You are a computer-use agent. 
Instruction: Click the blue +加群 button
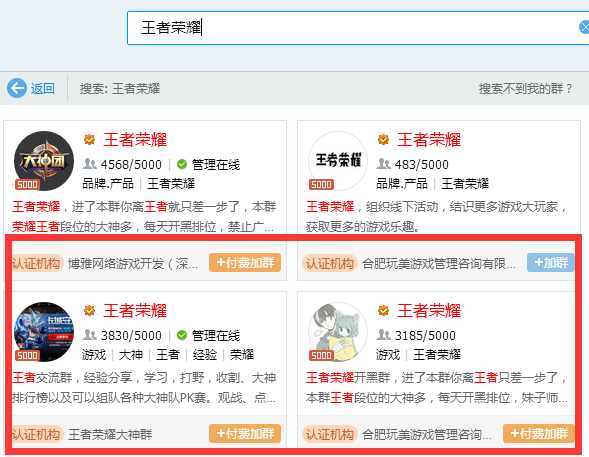click(x=551, y=262)
